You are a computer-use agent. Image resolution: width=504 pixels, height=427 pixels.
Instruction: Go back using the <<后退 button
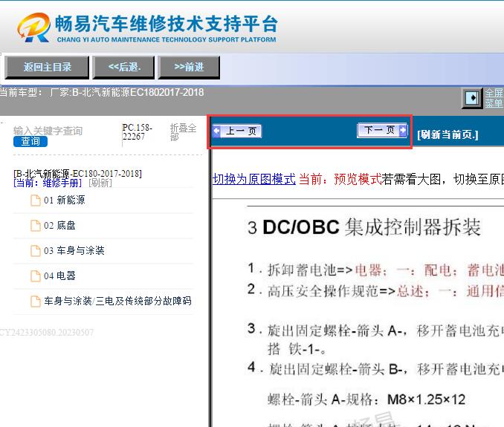pos(123,67)
